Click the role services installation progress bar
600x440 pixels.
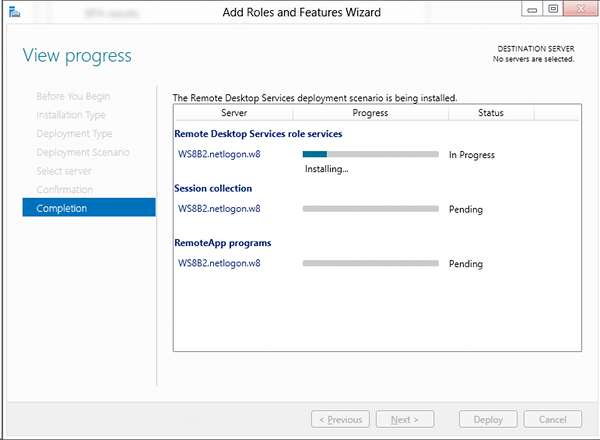coord(370,154)
